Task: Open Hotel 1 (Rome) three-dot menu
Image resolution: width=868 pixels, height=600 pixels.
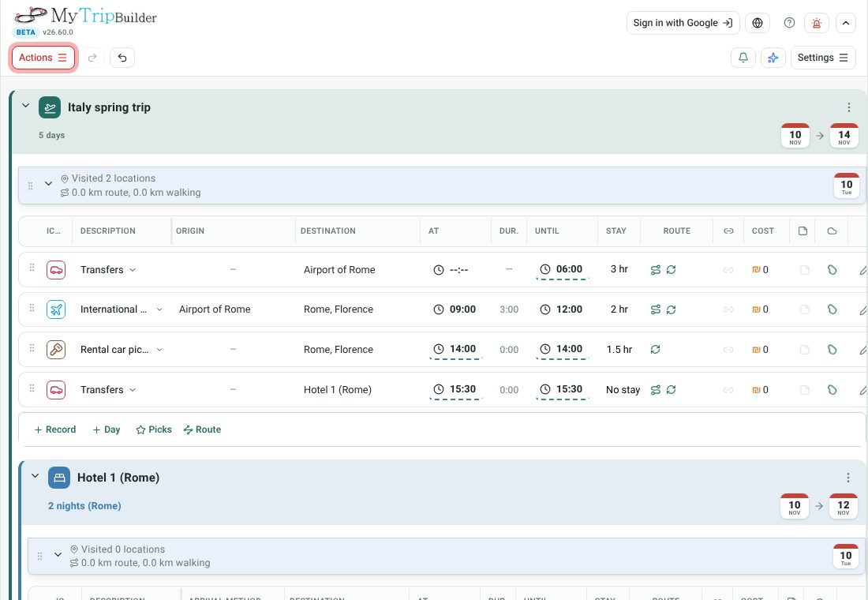Action: pyautogui.click(x=847, y=478)
